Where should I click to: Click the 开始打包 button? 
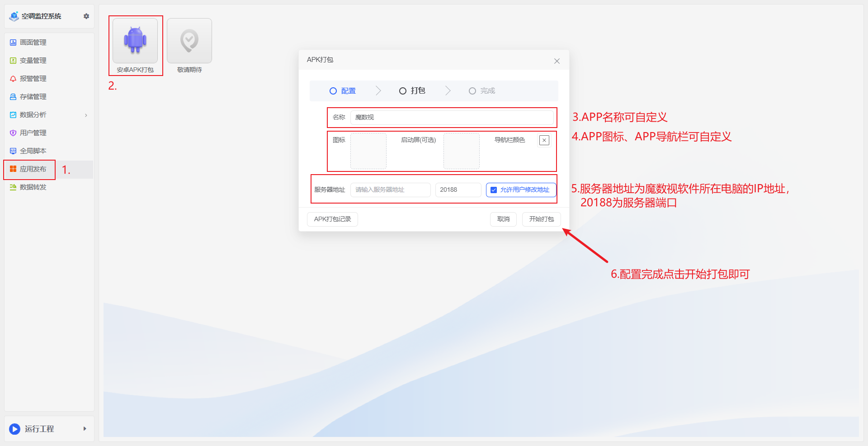[541, 219]
